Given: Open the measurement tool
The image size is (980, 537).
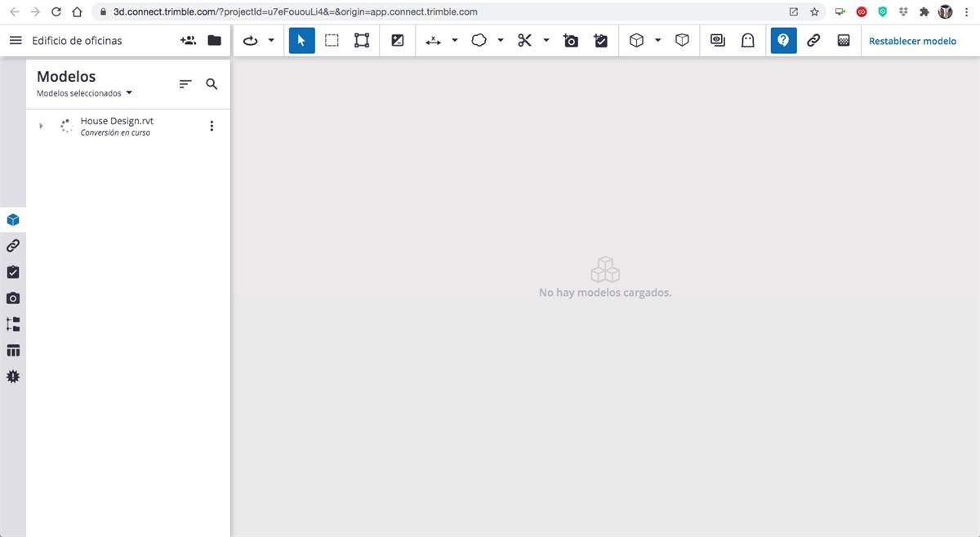Looking at the screenshot, I should tap(433, 40).
